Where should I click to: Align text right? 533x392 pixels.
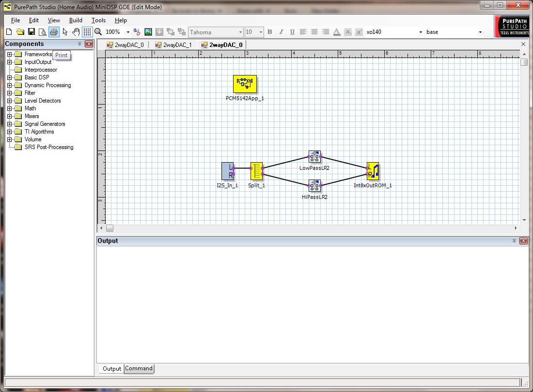point(326,32)
